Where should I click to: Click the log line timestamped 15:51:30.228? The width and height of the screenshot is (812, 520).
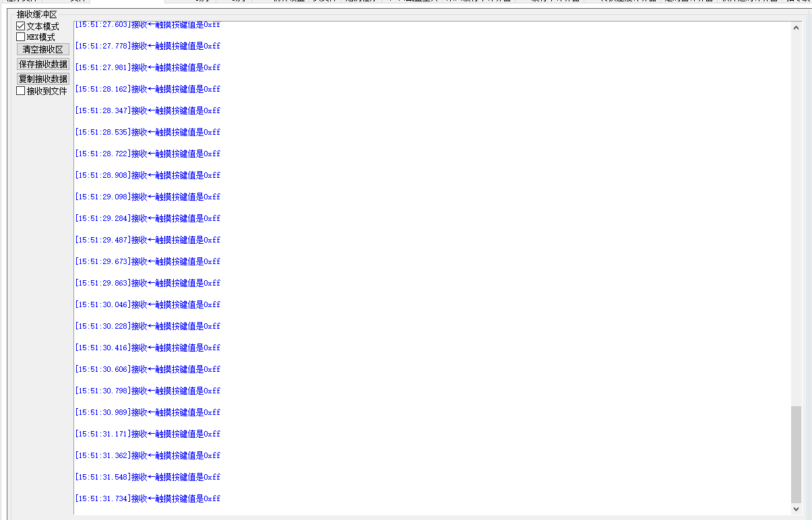pyautogui.click(x=148, y=326)
